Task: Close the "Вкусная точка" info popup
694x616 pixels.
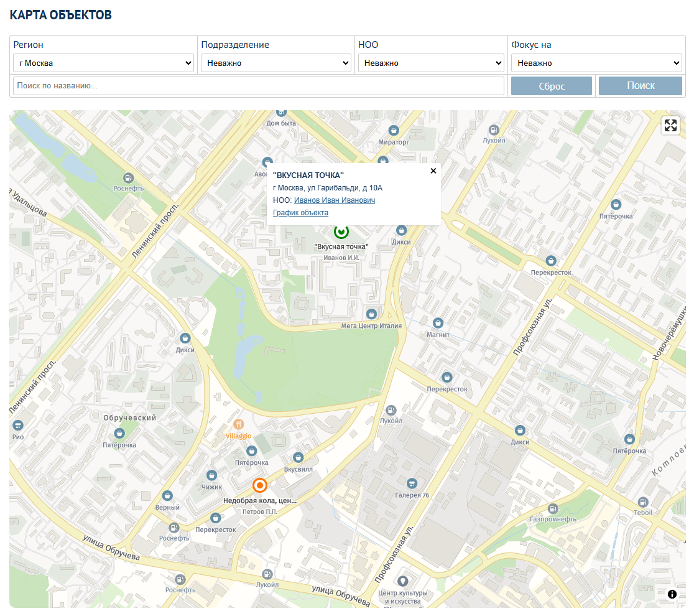Action: tap(433, 171)
